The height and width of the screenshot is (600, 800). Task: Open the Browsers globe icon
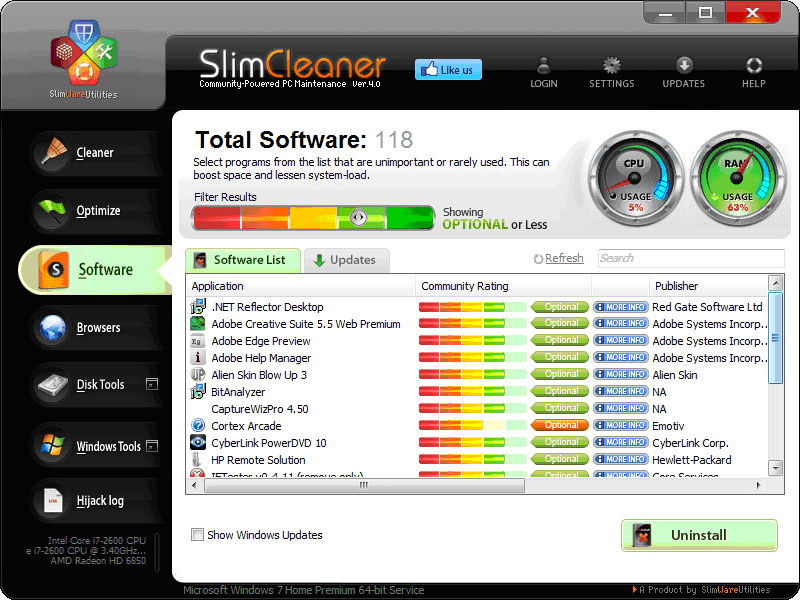53,327
